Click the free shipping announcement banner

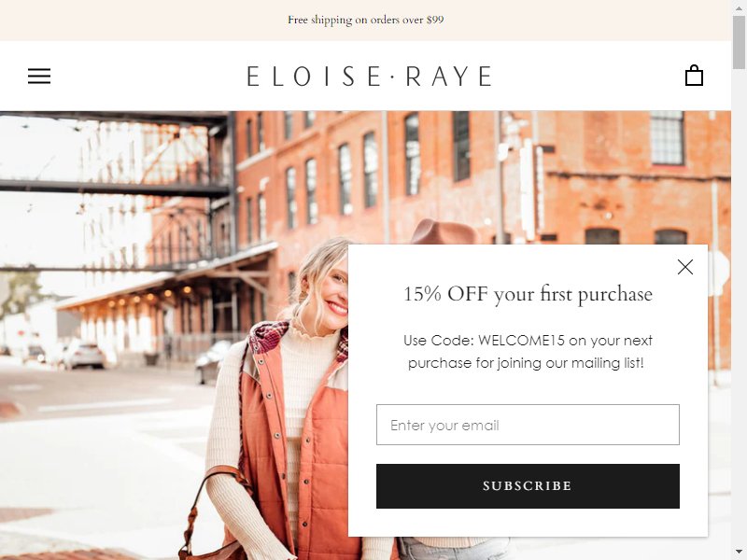(x=365, y=20)
